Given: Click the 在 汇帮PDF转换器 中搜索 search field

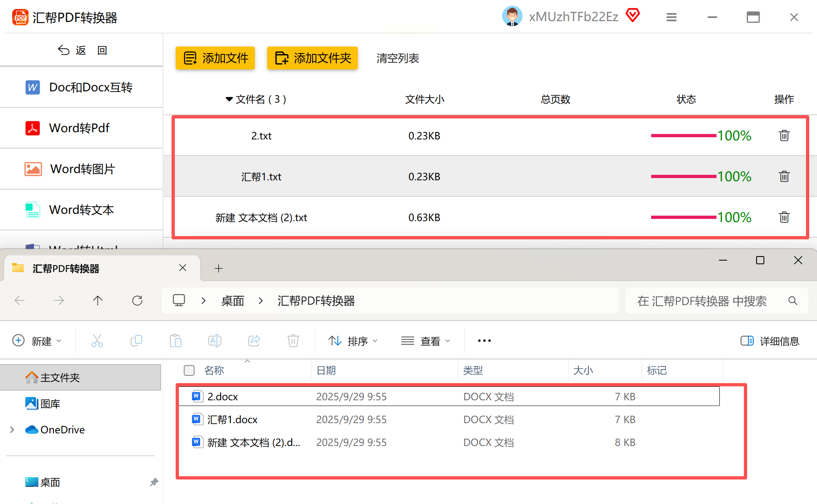Looking at the screenshot, I should point(701,301).
